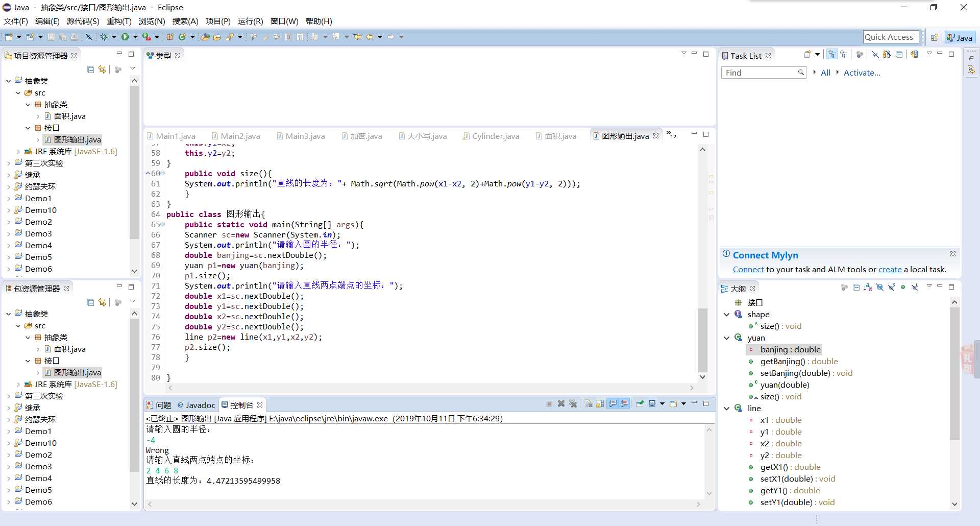980x526 pixels.
Task: Click Activate... link in Task List
Action: pos(862,73)
